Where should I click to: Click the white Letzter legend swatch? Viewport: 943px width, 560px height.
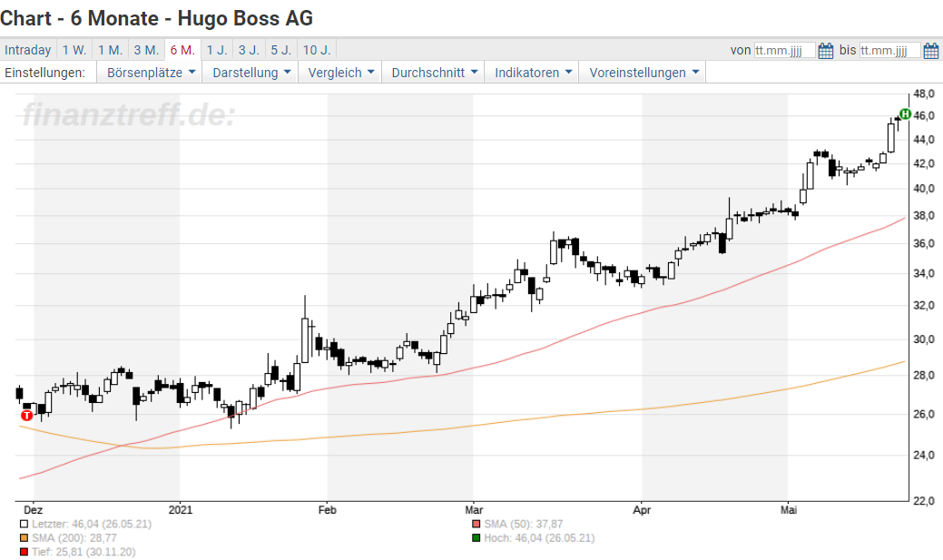(x=25, y=525)
